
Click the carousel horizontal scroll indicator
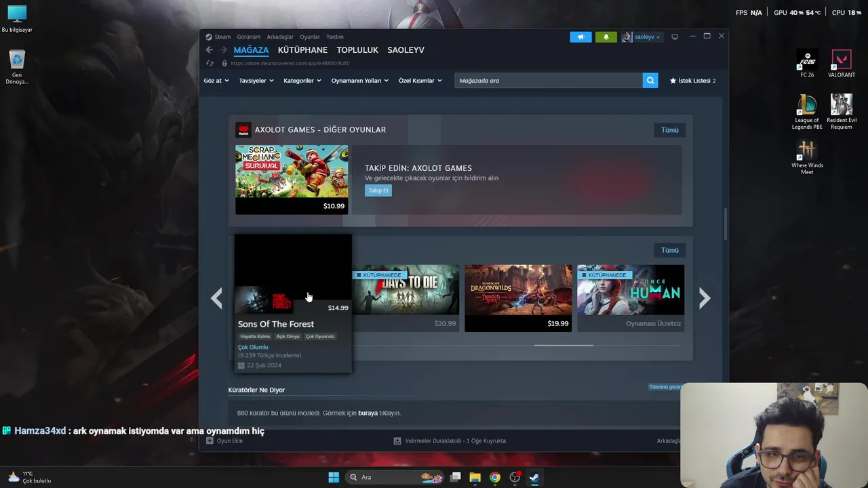coord(564,346)
